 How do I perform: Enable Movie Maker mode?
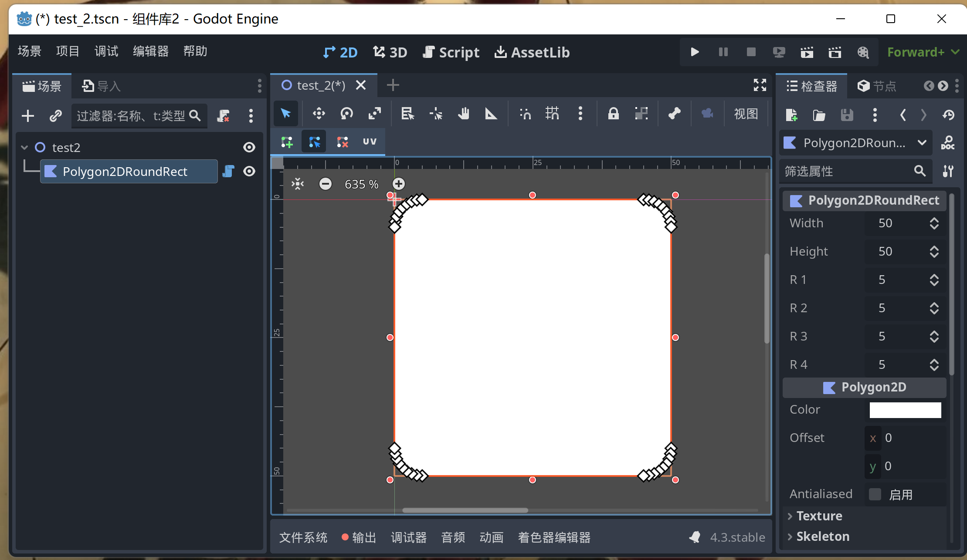tap(863, 52)
